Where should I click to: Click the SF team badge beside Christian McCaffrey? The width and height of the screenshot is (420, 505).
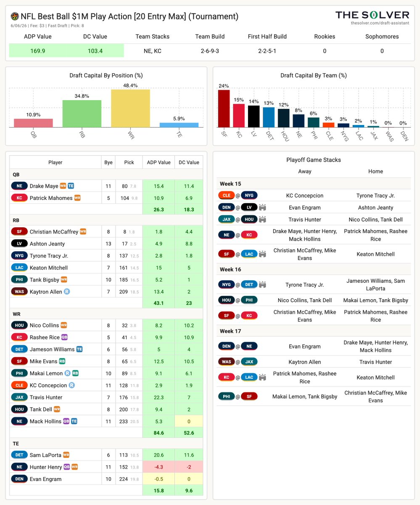pyautogui.click(x=19, y=232)
